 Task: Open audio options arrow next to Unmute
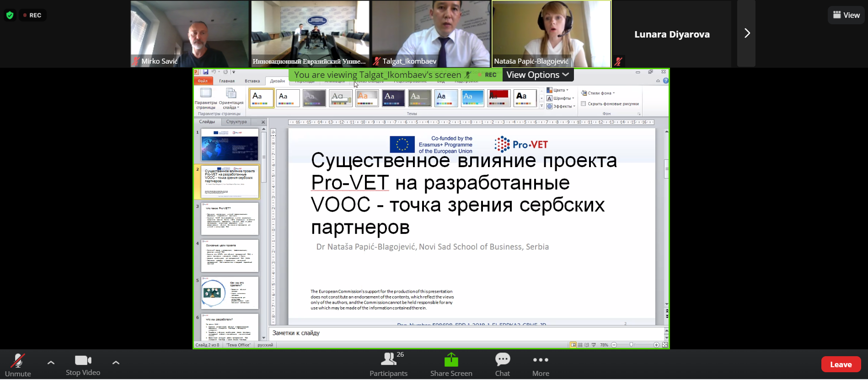pyautogui.click(x=51, y=363)
